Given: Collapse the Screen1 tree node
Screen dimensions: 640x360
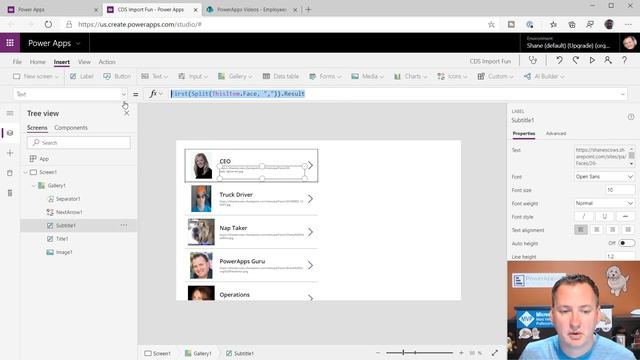Looking at the screenshot, I should (26, 172).
